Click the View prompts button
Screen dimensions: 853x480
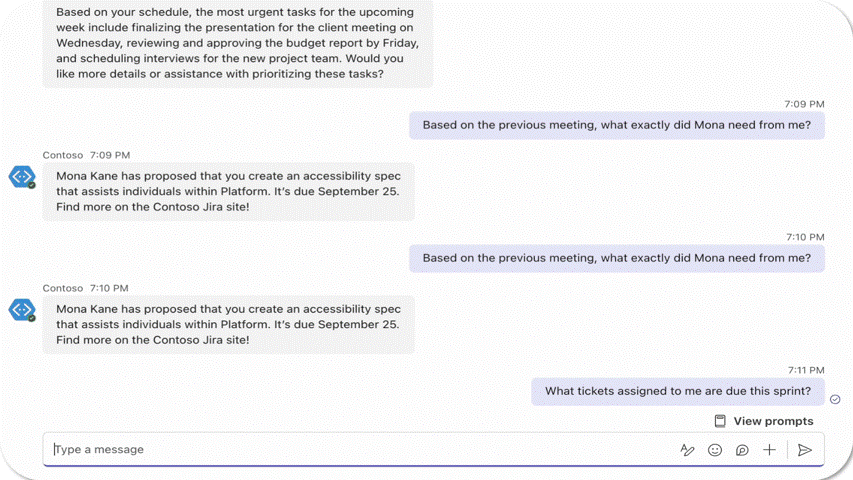pos(772,421)
